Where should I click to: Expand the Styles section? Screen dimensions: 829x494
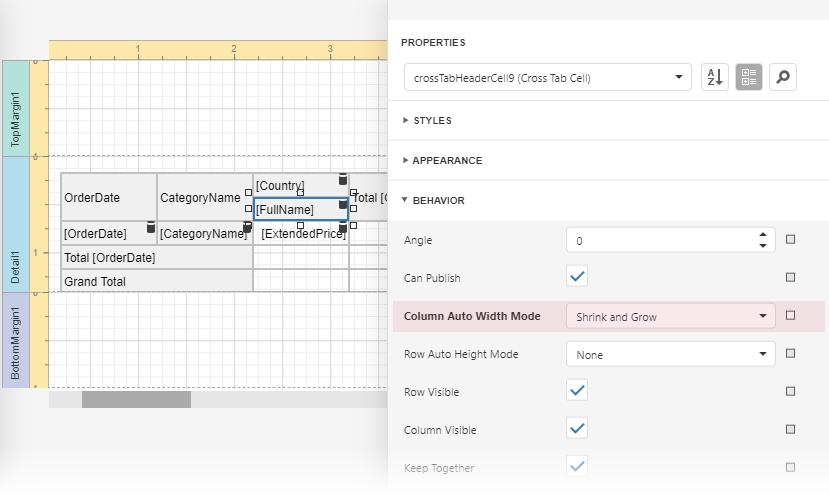tap(433, 120)
